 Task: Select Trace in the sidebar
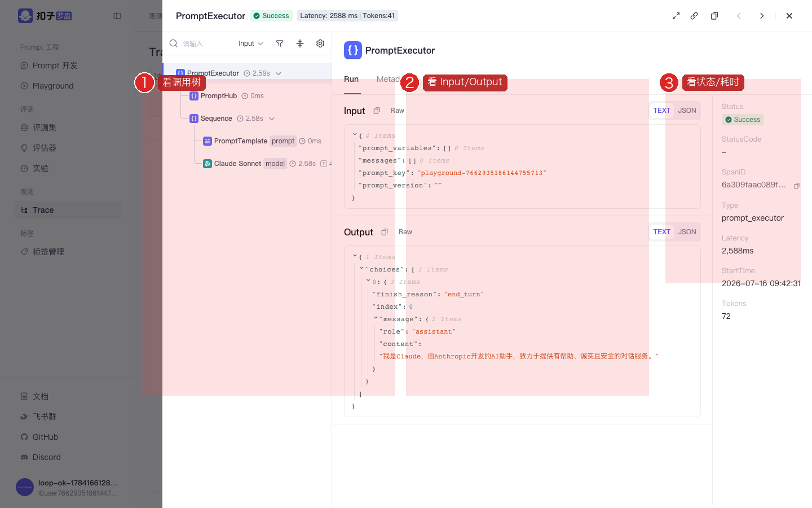pyautogui.click(x=68, y=210)
